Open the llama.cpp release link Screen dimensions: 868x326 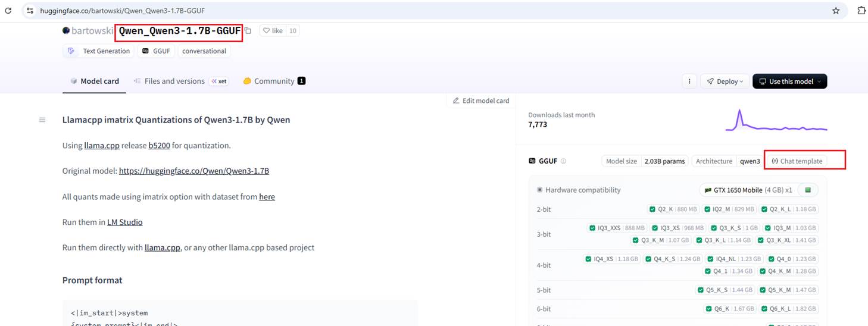(x=102, y=145)
